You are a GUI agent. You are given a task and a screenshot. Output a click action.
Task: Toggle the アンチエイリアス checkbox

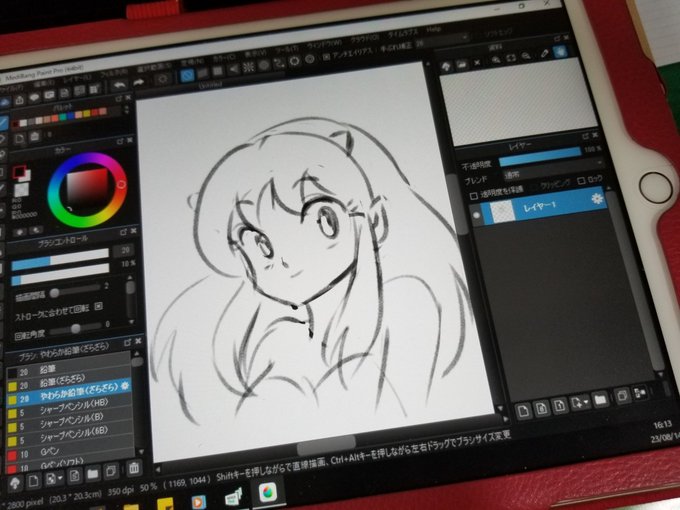point(327,57)
